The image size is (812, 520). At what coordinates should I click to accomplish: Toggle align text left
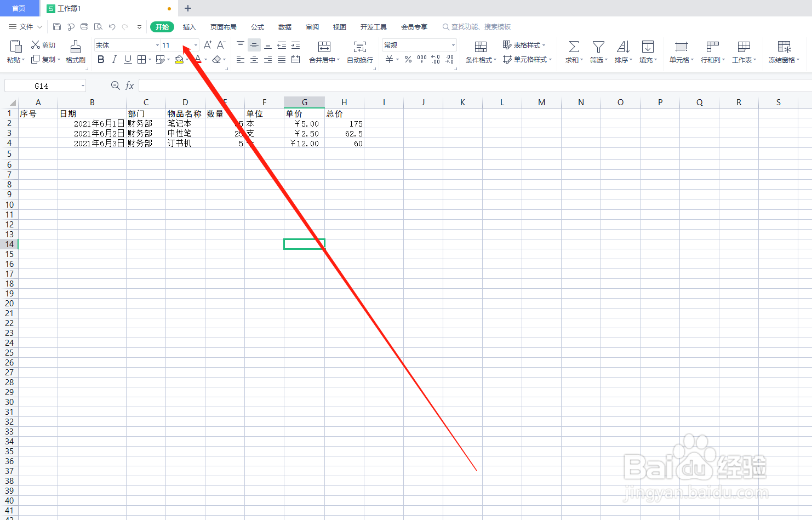pos(241,59)
